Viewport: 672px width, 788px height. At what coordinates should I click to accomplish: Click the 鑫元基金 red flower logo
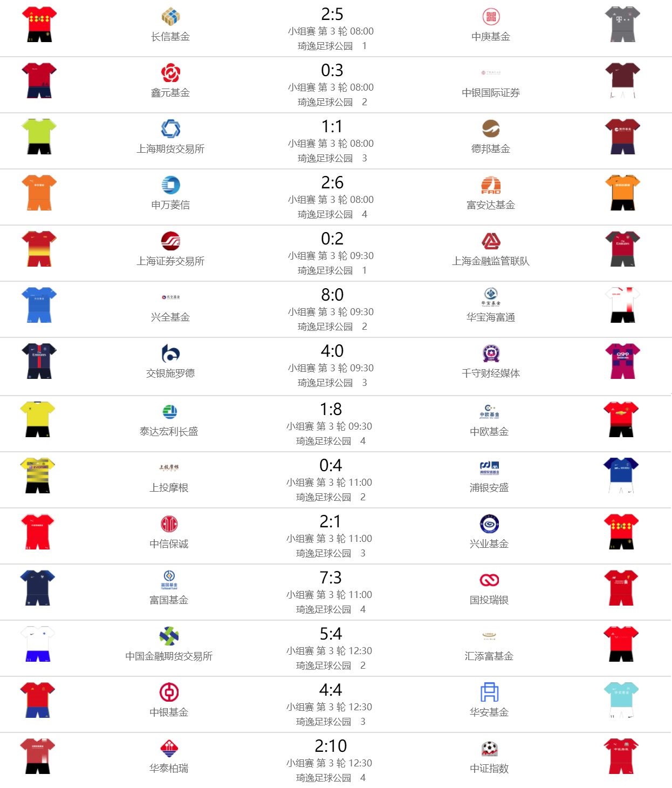pos(170,73)
